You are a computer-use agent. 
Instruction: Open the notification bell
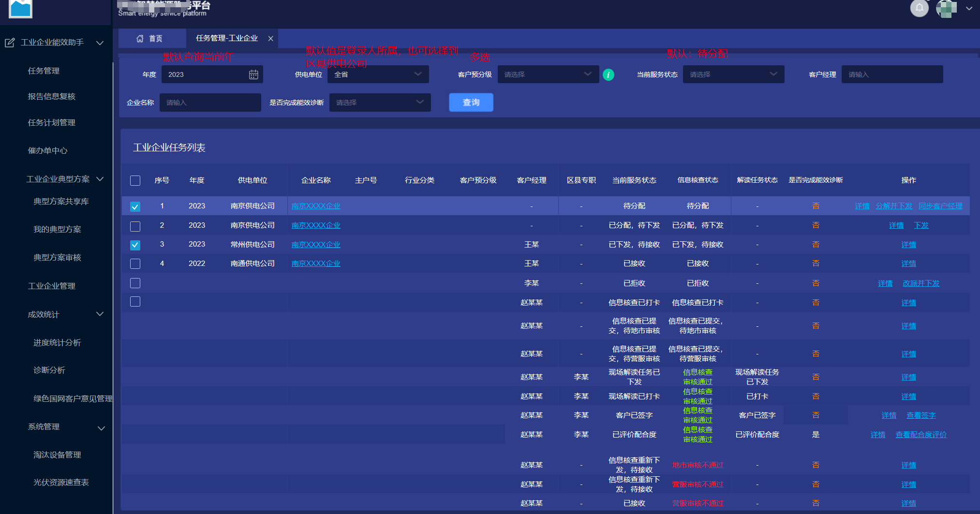click(x=920, y=8)
